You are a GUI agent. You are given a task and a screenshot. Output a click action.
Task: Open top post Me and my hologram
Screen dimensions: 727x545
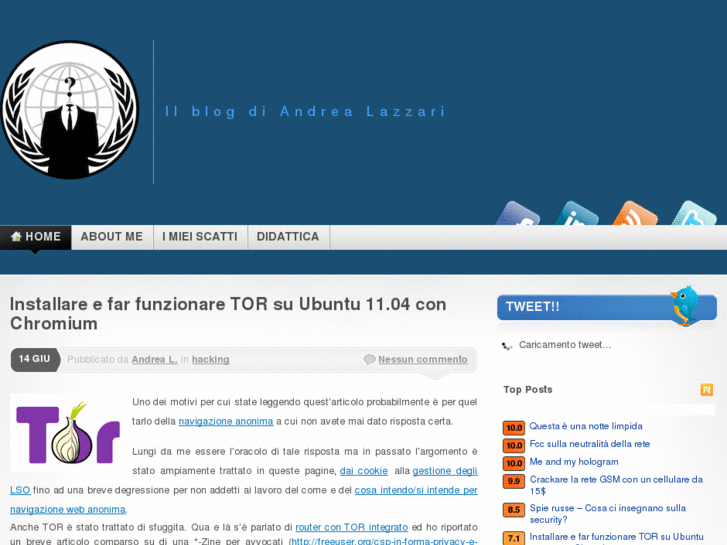point(574,462)
